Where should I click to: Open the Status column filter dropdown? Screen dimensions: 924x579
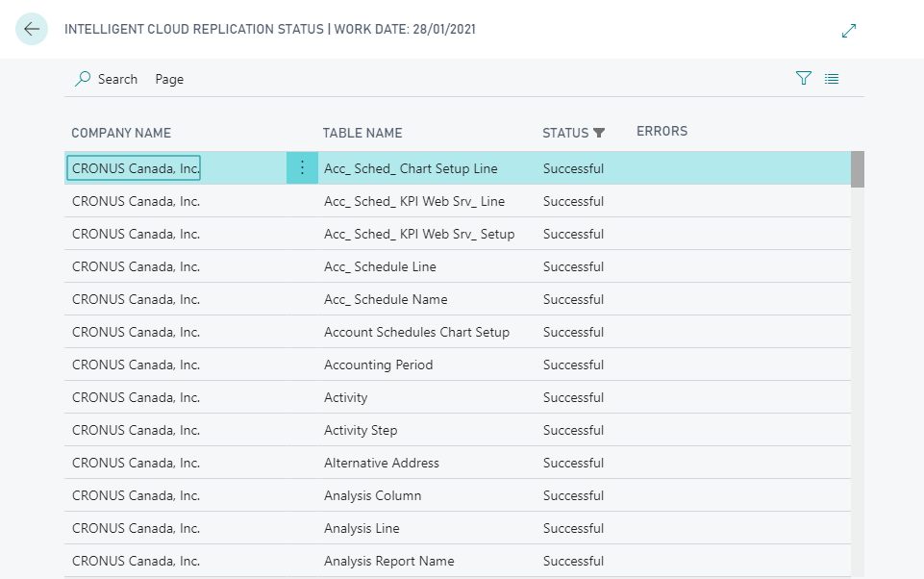[x=599, y=133]
